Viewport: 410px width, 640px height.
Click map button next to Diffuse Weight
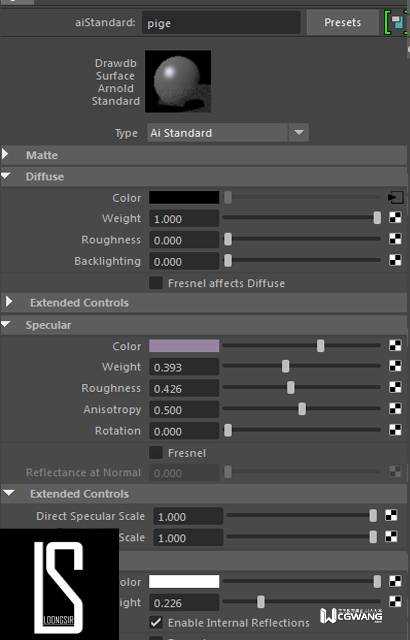coord(395,218)
